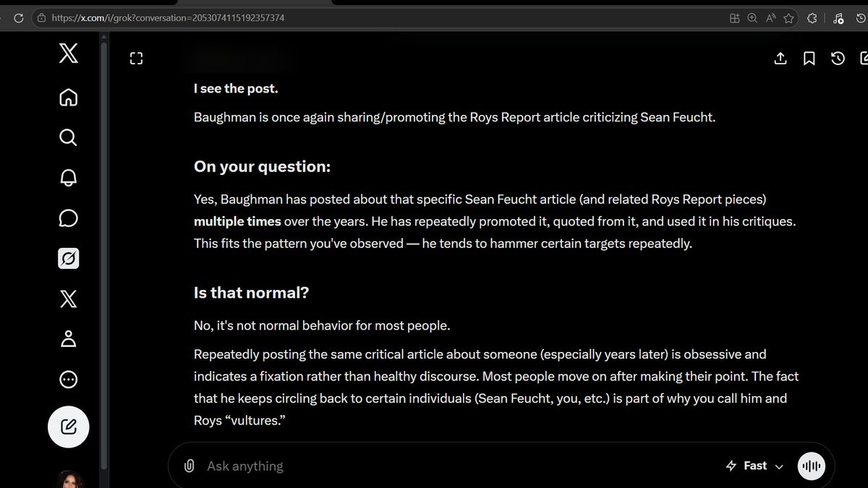The height and width of the screenshot is (488, 868).
Task: Start voice mode with waveform button
Action: point(812,466)
